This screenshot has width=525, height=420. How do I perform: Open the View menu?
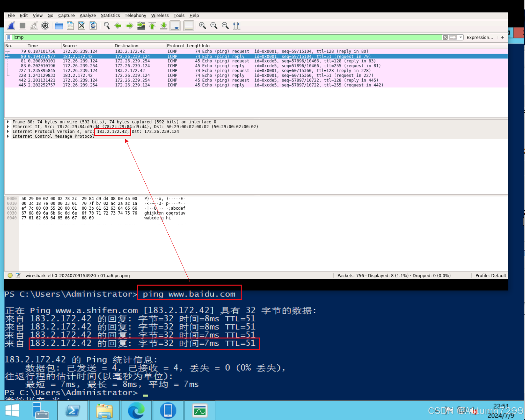click(x=37, y=15)
